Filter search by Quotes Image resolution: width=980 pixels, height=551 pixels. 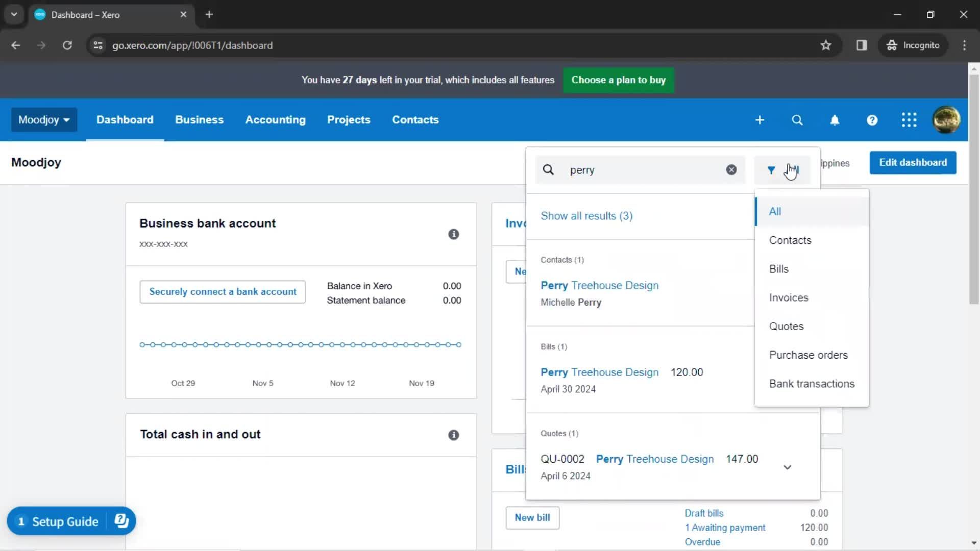click(812, 327)
